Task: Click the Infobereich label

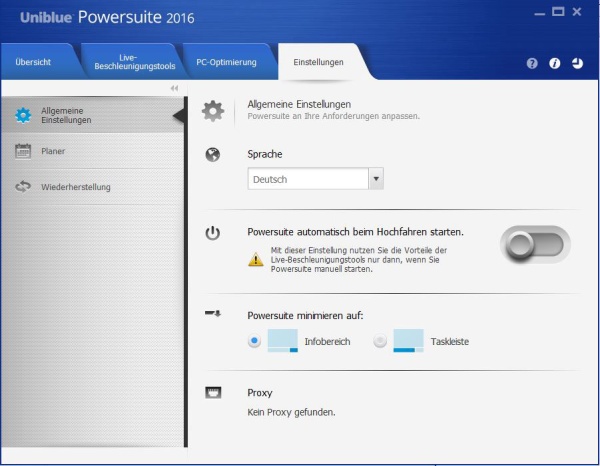Action: click(327, 341)
